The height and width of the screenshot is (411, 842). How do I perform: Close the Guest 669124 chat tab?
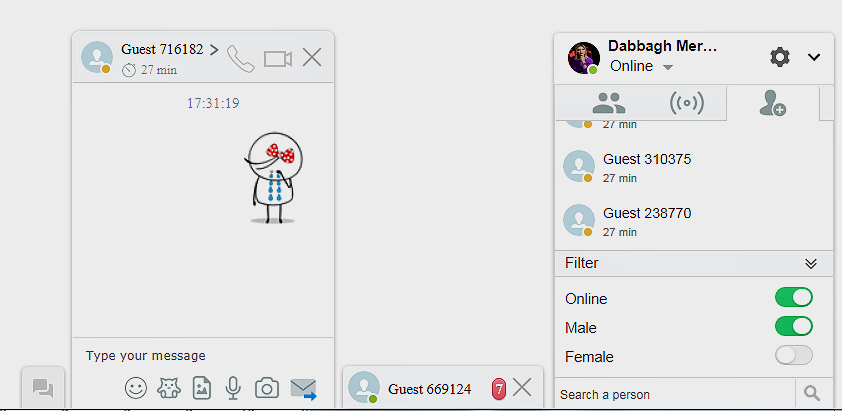pos(522,387)
